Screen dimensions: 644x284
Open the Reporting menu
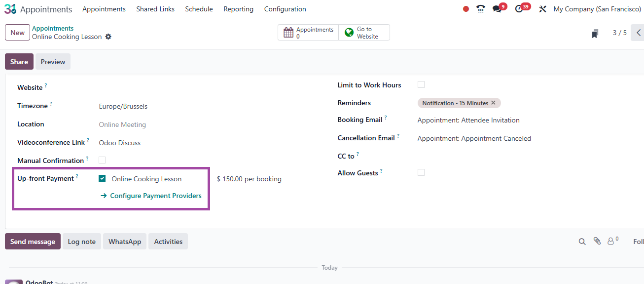coord(238,9)
